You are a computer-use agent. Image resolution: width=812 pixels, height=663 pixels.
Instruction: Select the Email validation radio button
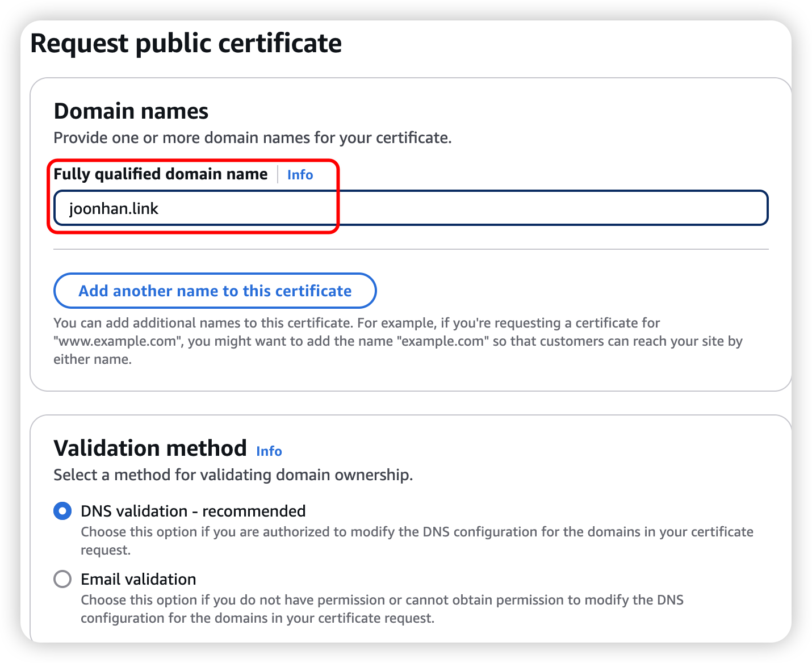point(62,579)
